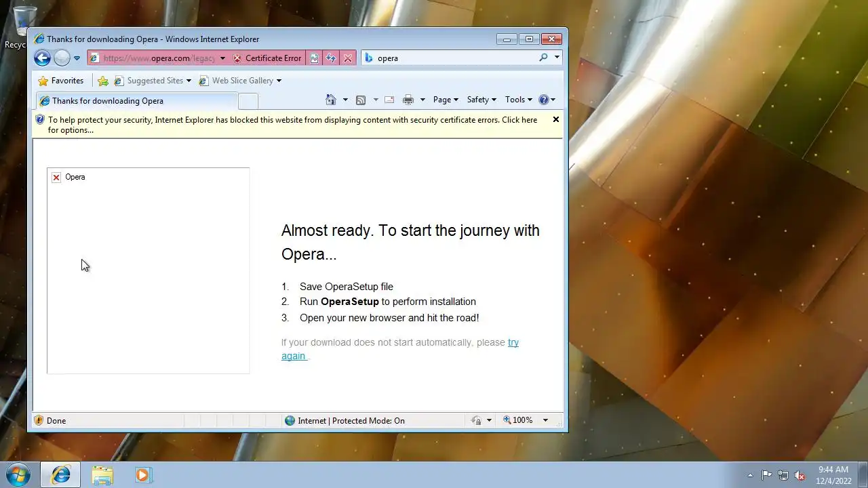The height and width of the screenshot is (488, 868).
Task: Dismiss the information bar with its X
Action: pos(556,119)
